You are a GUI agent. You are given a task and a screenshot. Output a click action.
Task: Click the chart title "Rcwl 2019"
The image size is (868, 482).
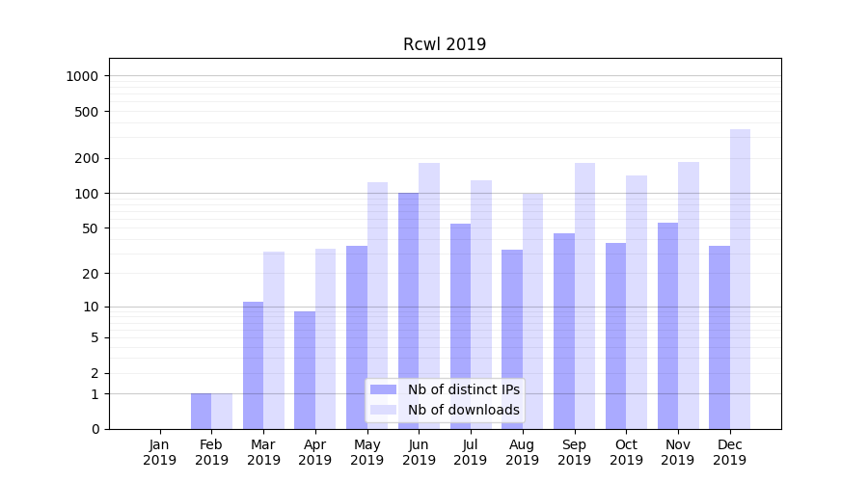(444, 45)
